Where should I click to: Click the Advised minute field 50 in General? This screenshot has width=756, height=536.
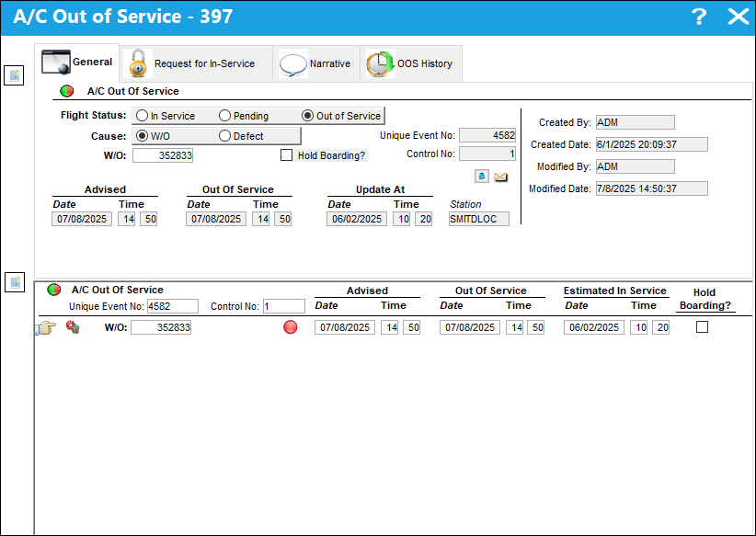pos(148,219)
